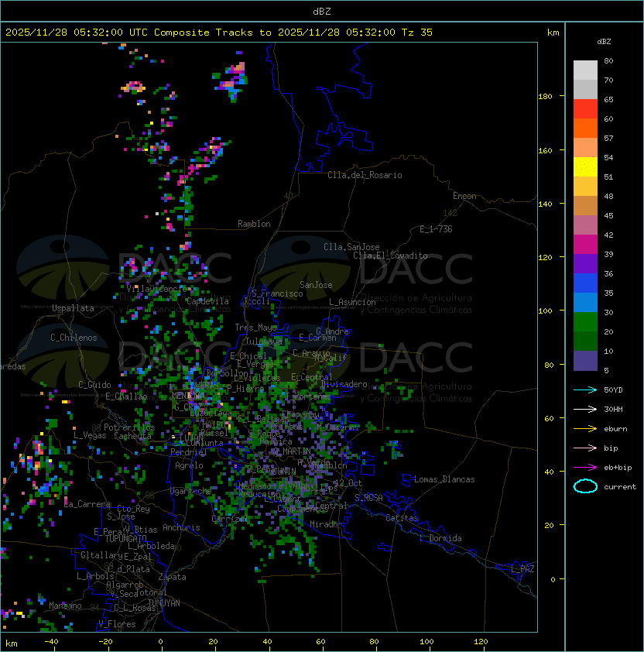The width and height of the screenshot is (644, 652).
Task: Click the '100' vertical axis tick
Action: tap(545, 311)
